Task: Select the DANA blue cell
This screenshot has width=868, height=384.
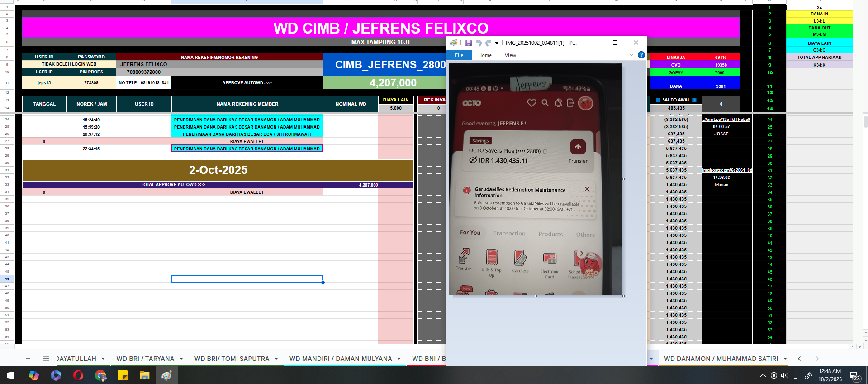Action: (x=676, y=86)
